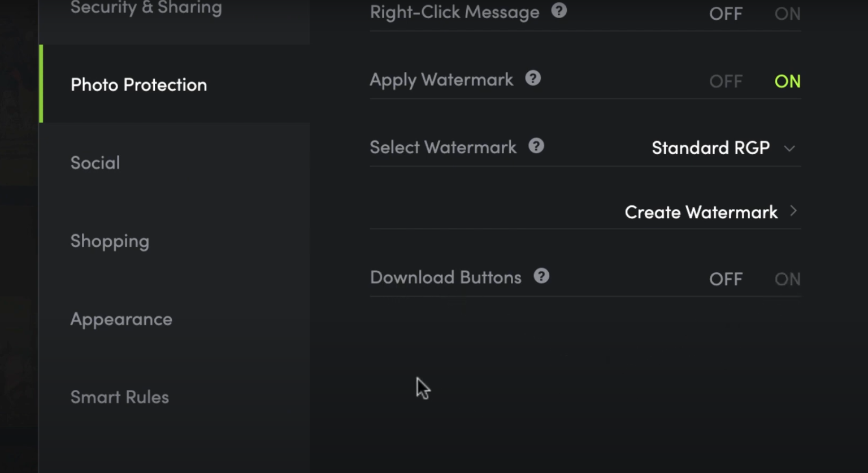The width and height of the screenshot is (868, 473).
Task: Click the green ON label for Apply Watermark
Action: tap(787, 81)
